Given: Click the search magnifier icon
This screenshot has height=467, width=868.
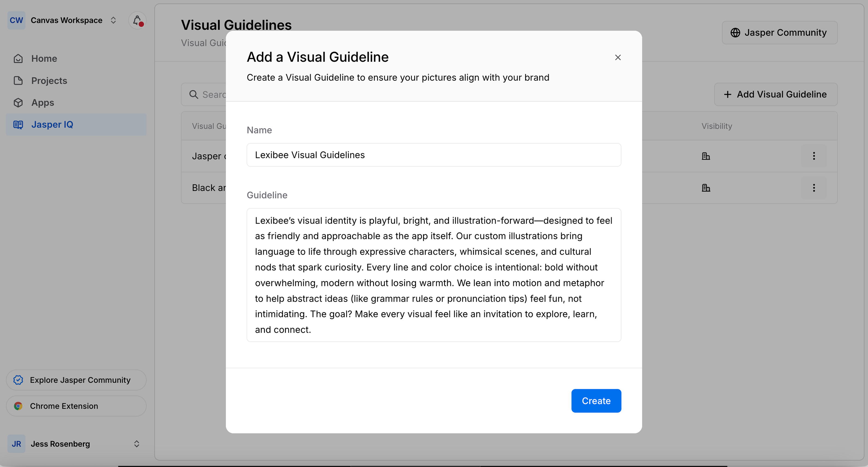Looking at the screenshot, I should (194, 95).
